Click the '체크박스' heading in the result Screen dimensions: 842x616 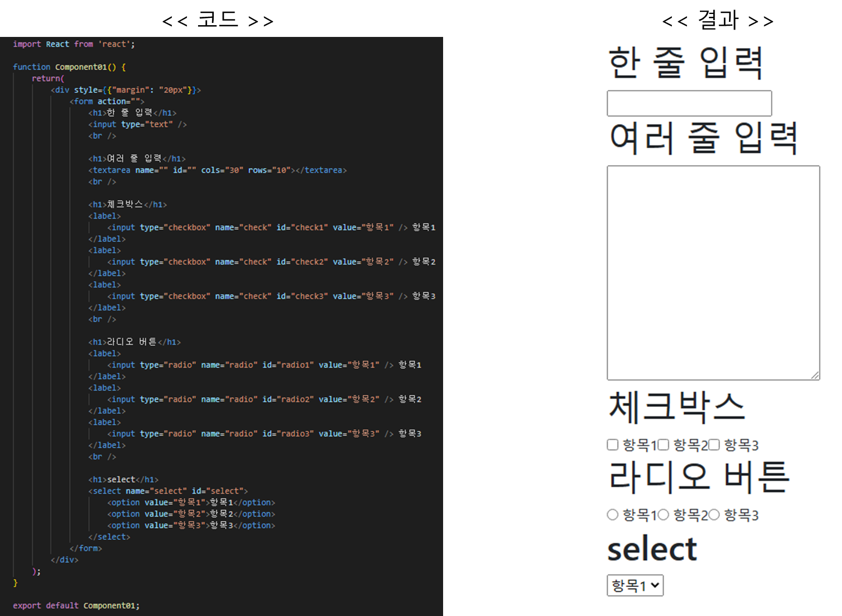pos(677,406)
